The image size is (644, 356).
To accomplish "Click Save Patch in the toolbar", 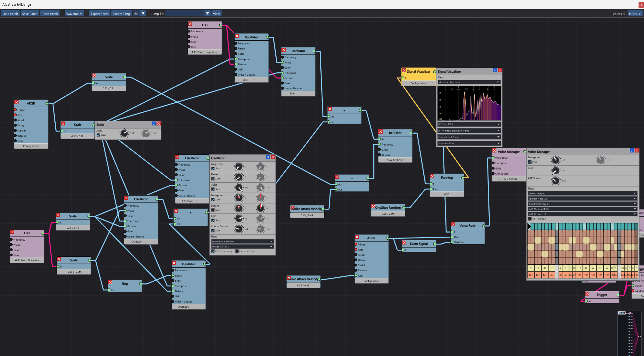I will tap(30, 14).
